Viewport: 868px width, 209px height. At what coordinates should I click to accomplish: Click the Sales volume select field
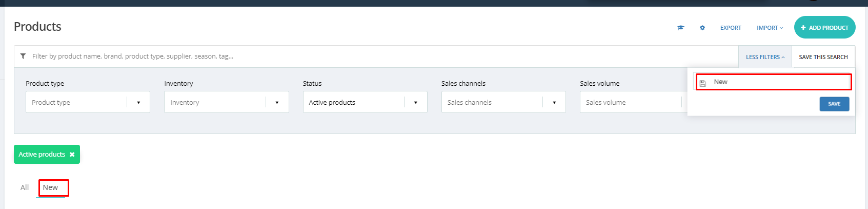(634, 102)
